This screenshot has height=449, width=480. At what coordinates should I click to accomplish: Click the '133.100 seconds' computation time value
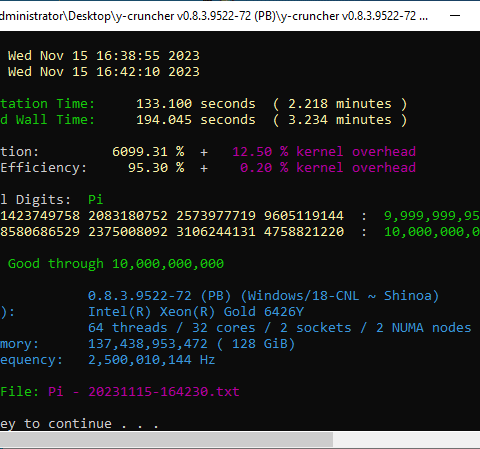click(196, 104)
